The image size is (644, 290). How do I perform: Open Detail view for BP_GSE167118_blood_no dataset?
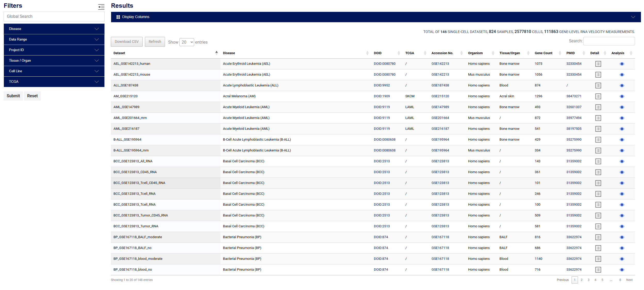[598, 269]
